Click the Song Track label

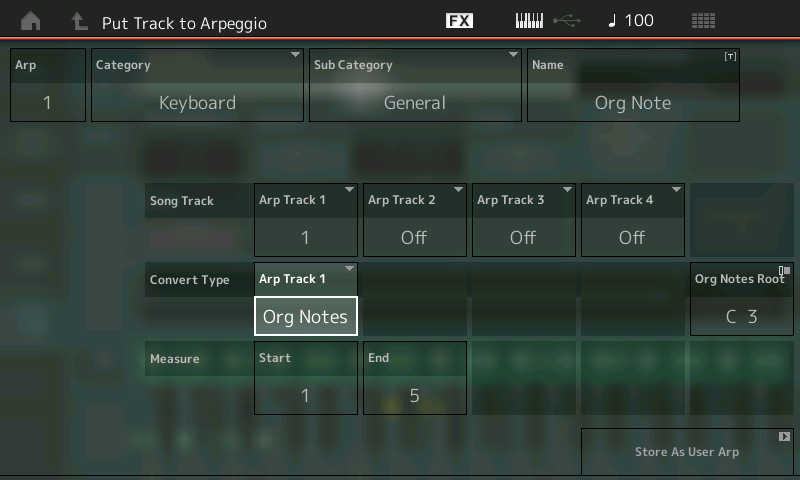(x=182, y=201)
